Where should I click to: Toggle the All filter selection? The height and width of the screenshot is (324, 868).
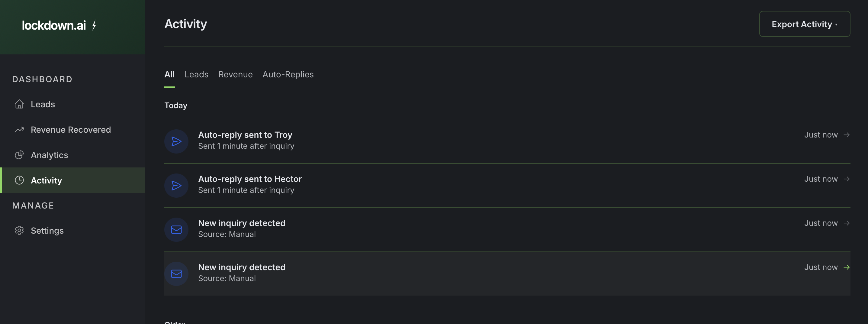[169, 75]
